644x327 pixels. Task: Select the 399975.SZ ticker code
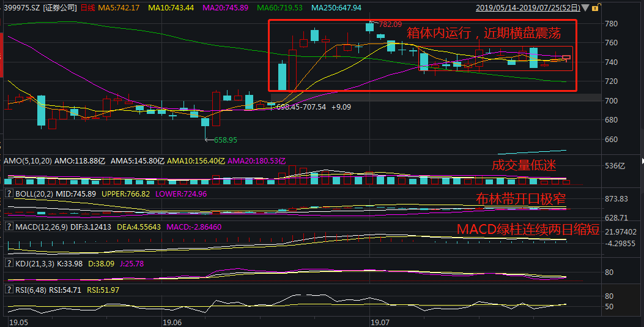click(x=22, y=8)
